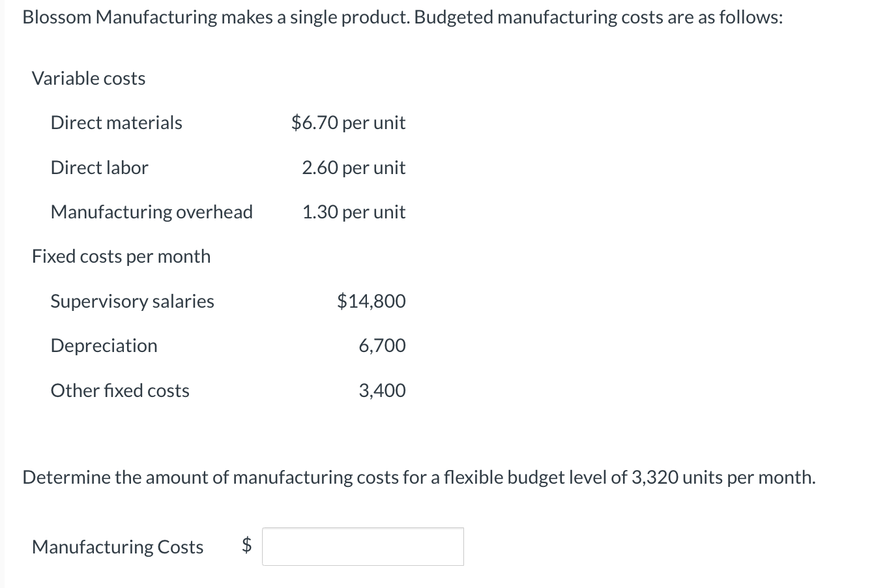Screen dimensions: 889x588
Task: Select the Other fixed costs label
Action: [120, 390]
